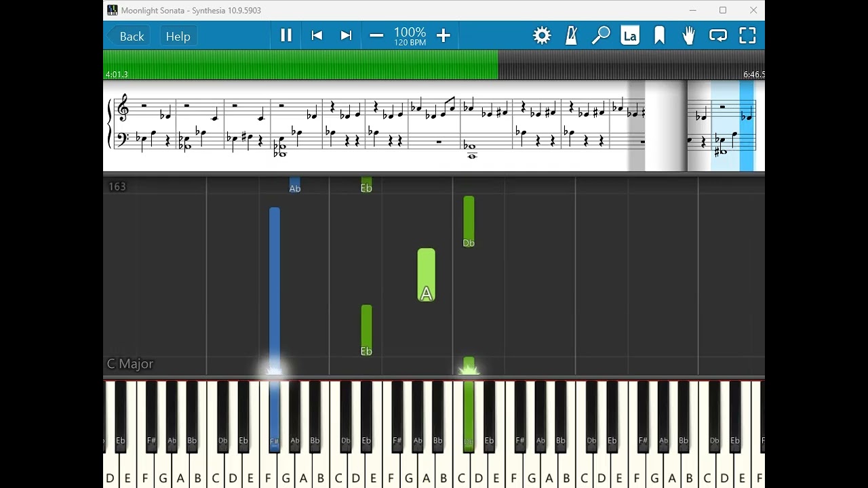This screenshot has height=488, width=868.
Task: Click the 100% 120 BPM speed readout
Action: 410,36
